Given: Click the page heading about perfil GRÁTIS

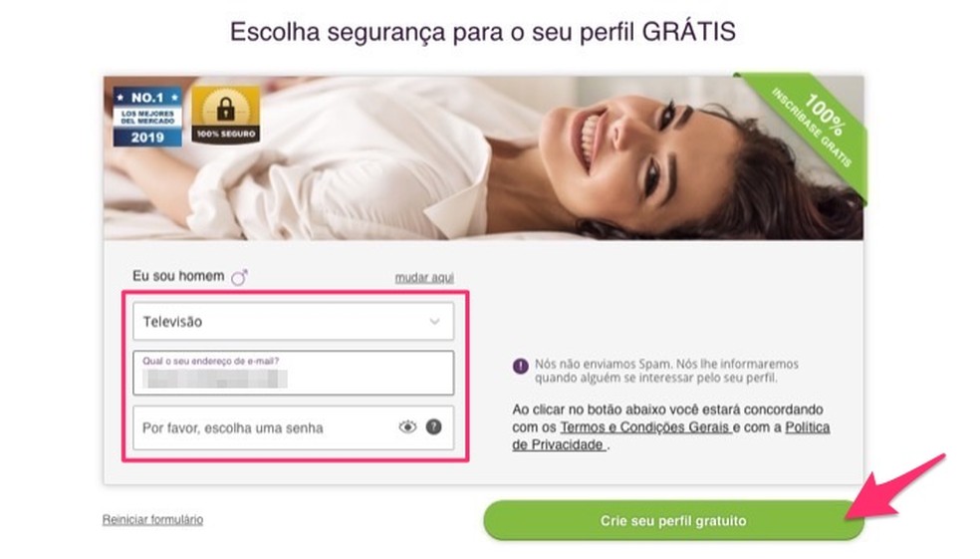Looking at the screenshot, I should 482,31.
